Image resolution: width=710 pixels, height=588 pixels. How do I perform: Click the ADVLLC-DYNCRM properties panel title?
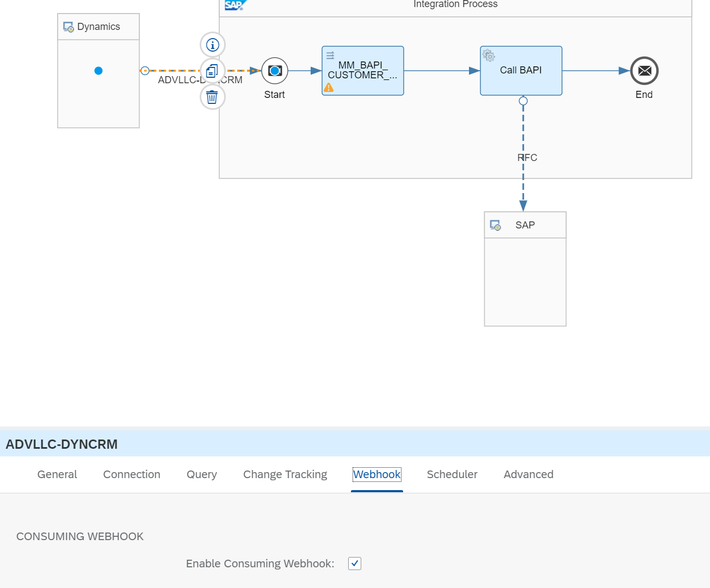point(61,444)
